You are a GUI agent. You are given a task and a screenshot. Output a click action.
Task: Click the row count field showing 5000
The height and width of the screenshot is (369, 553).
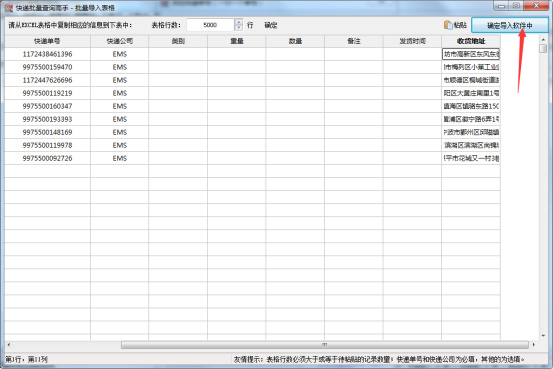(x=211, y=25)
